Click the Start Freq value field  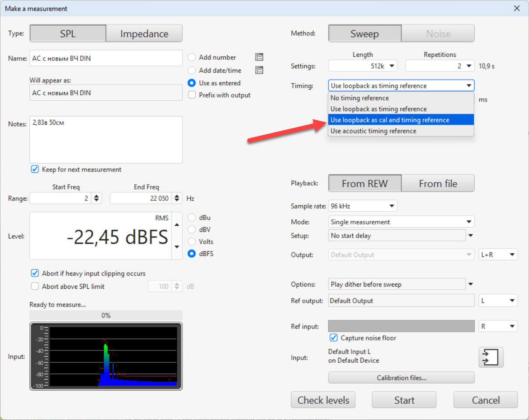(x=61, y=198)
